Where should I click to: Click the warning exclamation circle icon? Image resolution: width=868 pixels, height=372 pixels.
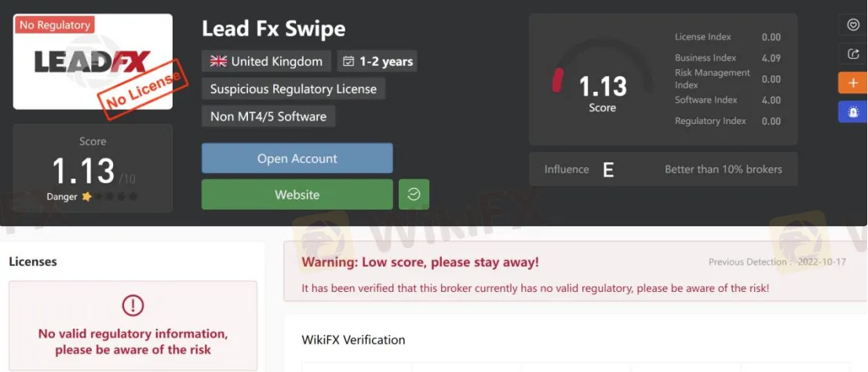click(x=133, y=305)
